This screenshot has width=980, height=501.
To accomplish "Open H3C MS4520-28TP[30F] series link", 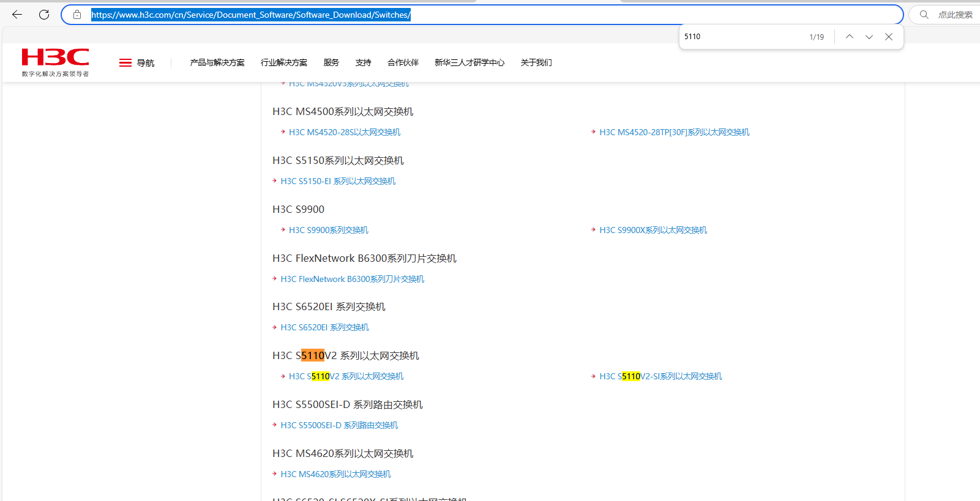I will [x=675, y=132].
